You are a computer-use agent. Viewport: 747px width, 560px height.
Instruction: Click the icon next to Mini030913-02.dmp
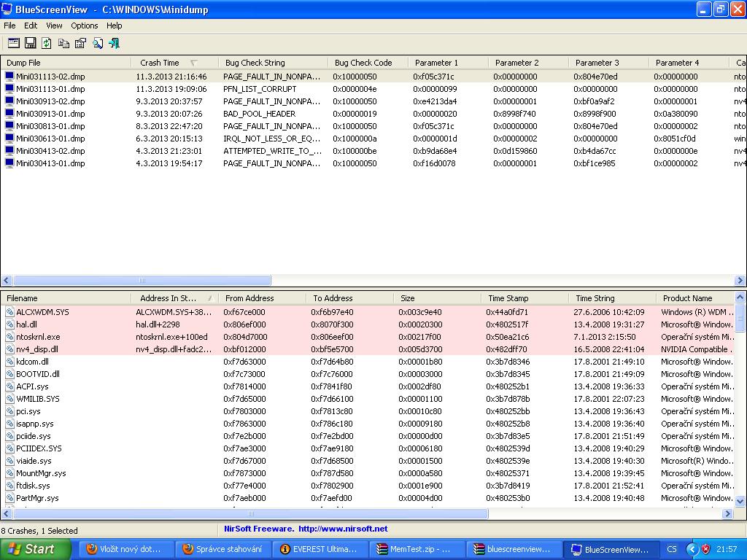click(9, 101)
